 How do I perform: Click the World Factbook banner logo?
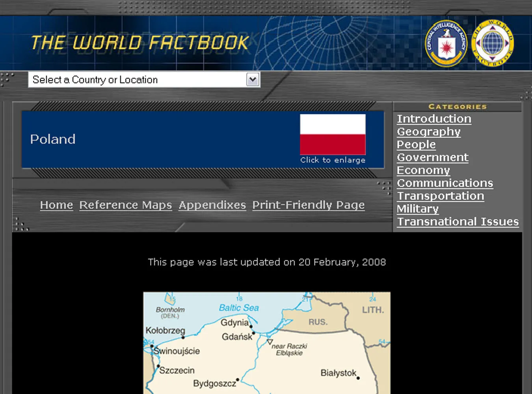(x=141, y=42)
